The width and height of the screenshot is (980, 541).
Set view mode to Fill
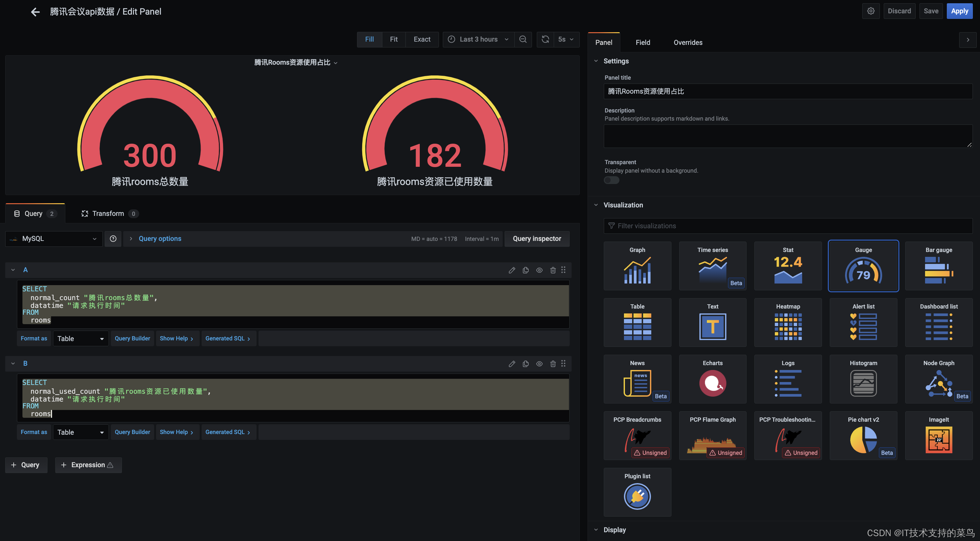click(369, 39)
